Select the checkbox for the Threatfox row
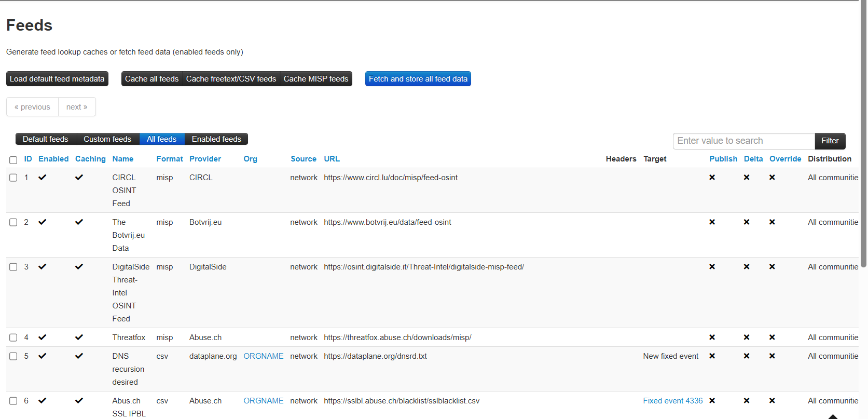This screenshot has width=868, height=419. (x=13, y=337)
